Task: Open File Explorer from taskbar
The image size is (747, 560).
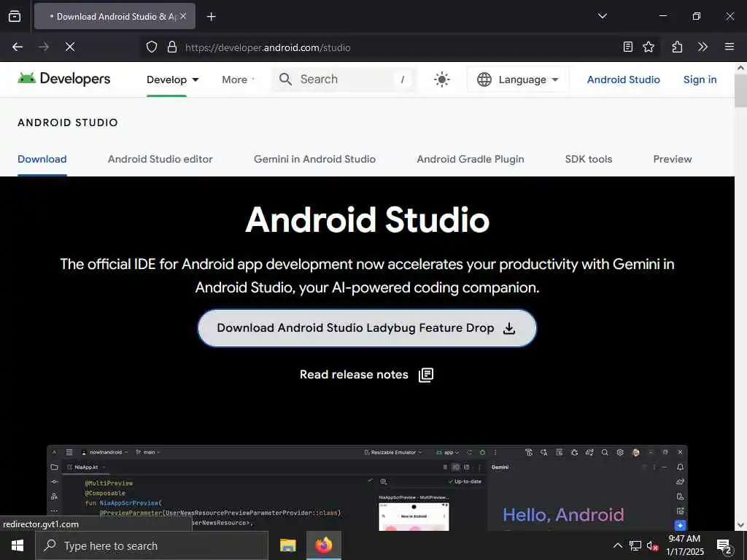Action: [x=287, y=545]
